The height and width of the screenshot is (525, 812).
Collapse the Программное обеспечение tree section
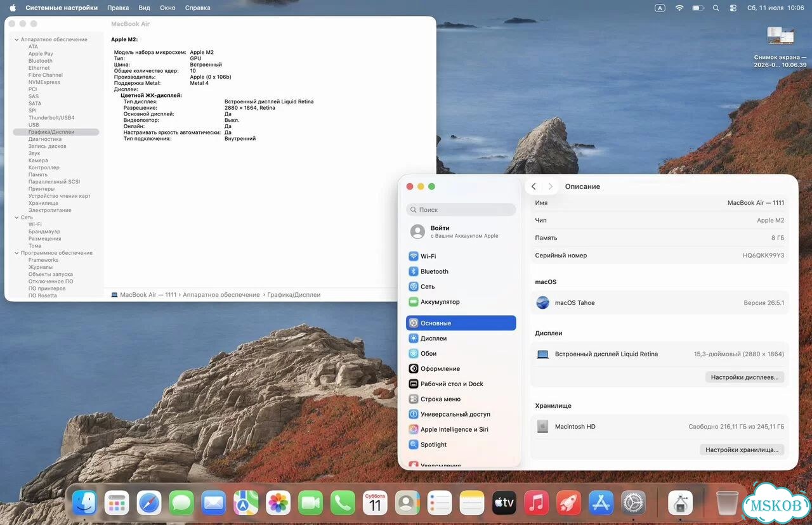[x=16, y=253]
